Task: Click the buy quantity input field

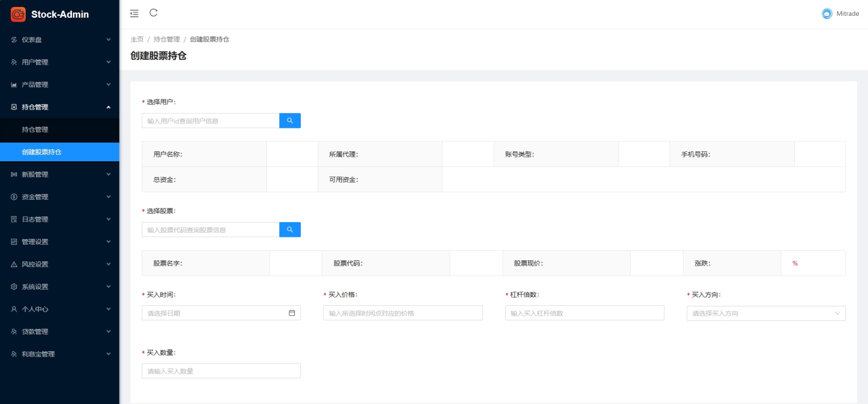Action: coord(221,371)
